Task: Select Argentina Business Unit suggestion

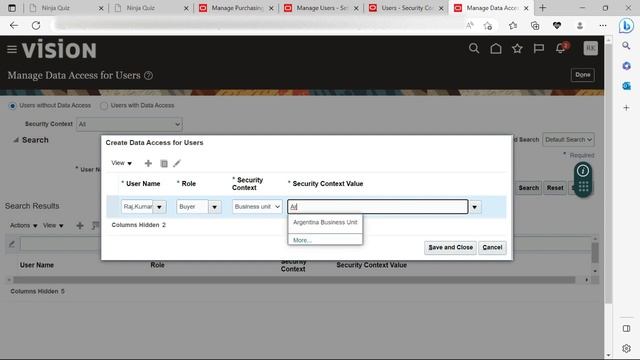Action: 325,222
